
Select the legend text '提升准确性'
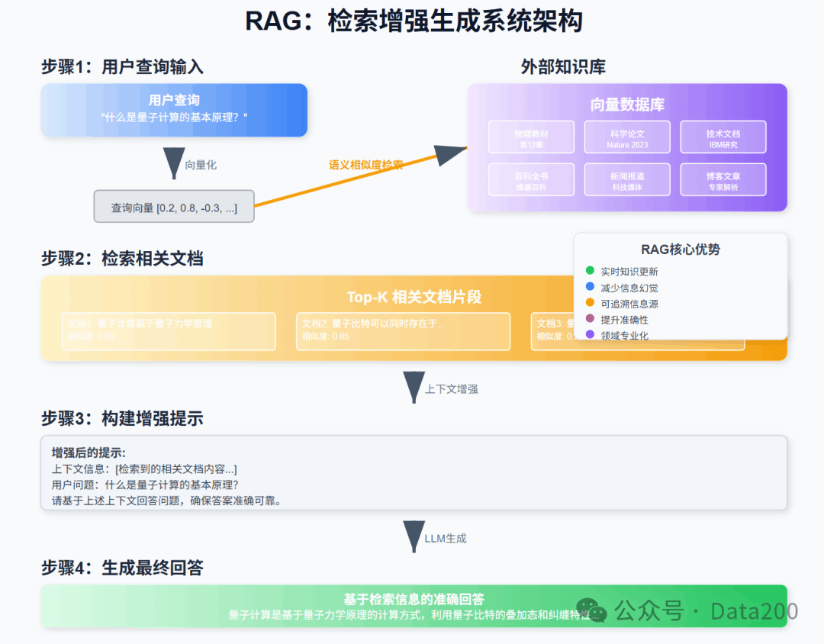tap(624, 320)
